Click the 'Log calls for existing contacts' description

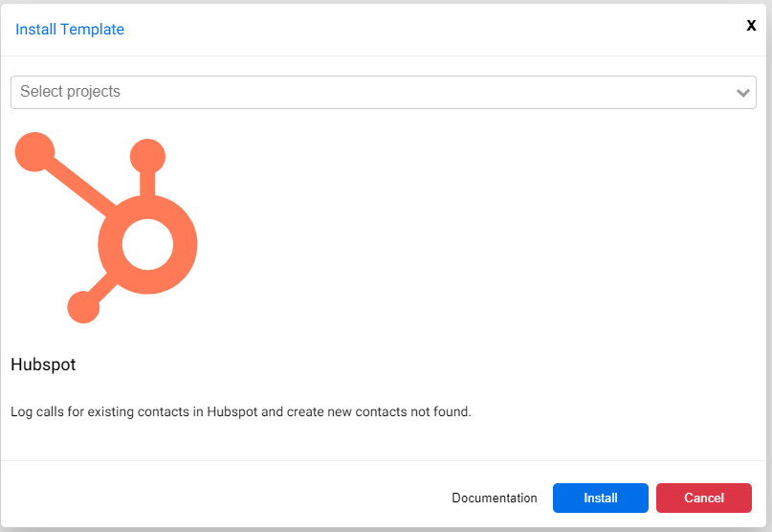(241, 411)
